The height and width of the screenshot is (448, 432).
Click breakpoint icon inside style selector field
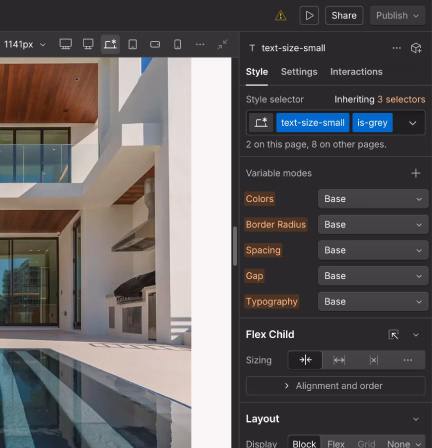click(x=261, y=123)
